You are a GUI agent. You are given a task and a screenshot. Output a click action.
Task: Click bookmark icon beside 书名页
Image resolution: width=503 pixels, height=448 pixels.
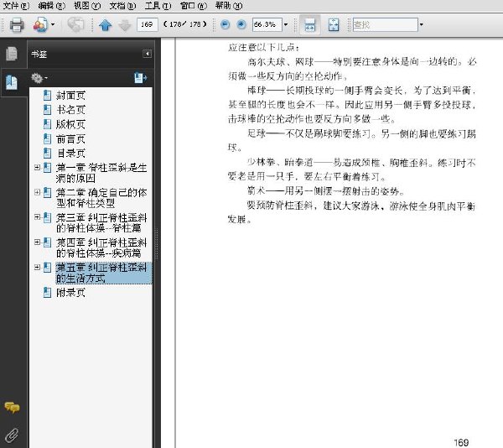tap(47, 110)
